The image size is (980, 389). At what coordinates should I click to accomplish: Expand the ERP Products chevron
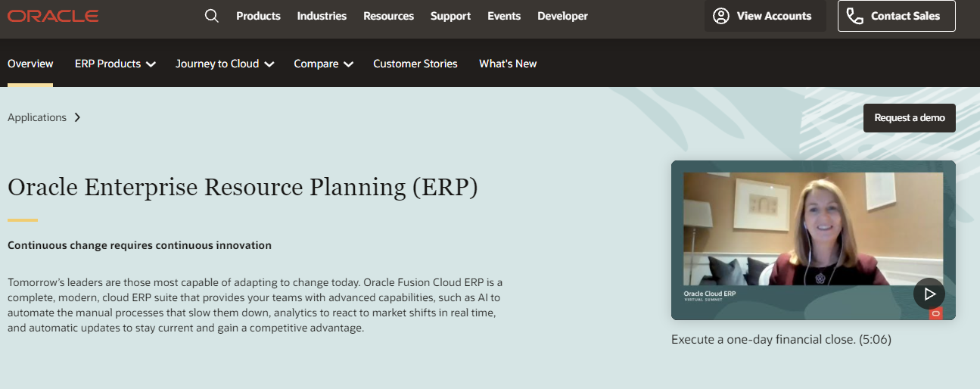tap(151, 64)
